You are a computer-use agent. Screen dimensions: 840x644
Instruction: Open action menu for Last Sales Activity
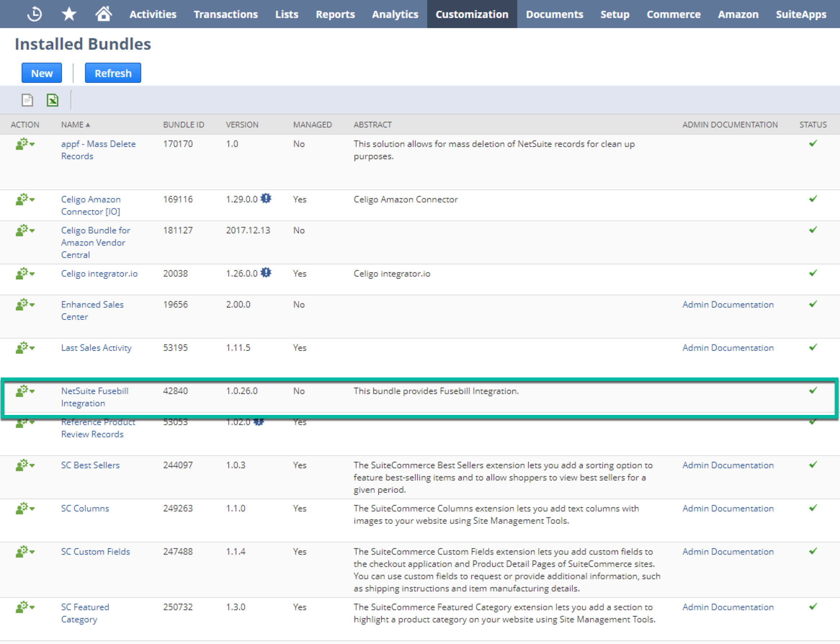click(25, 348)
